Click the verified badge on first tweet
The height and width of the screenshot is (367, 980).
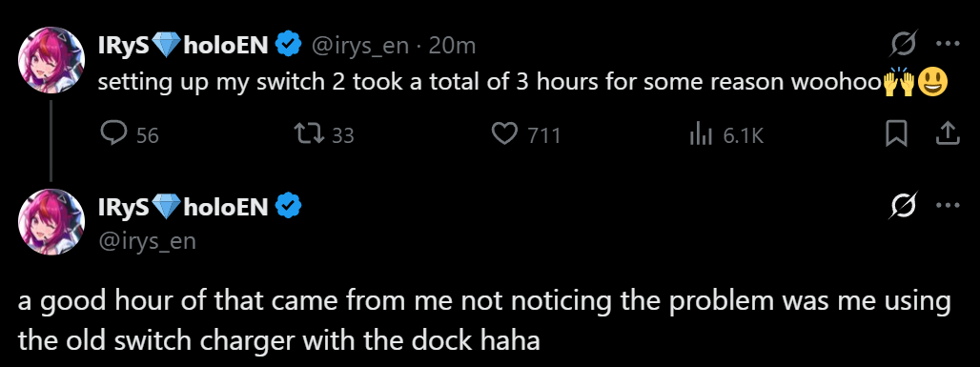click(289, 45)
